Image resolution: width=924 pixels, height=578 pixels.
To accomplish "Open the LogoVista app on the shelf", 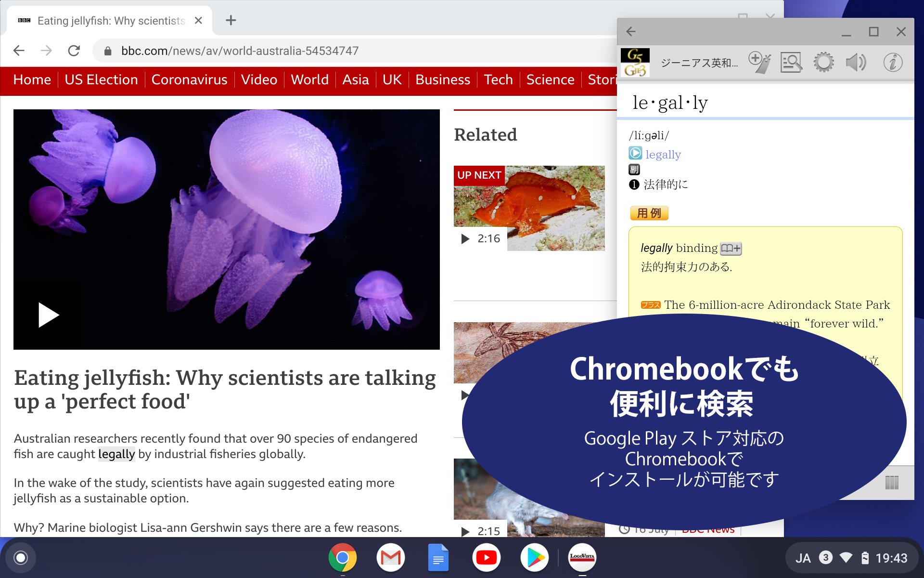I will [x=582, y=558].
